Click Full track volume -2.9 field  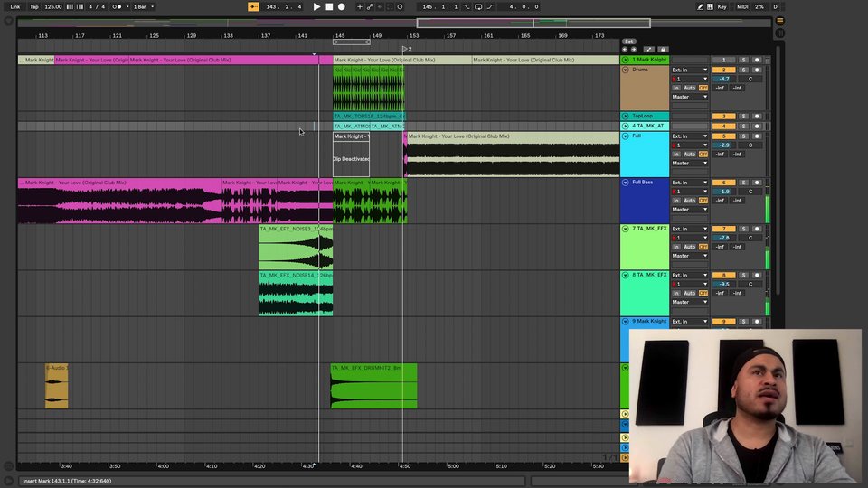[x=723, y=145]
